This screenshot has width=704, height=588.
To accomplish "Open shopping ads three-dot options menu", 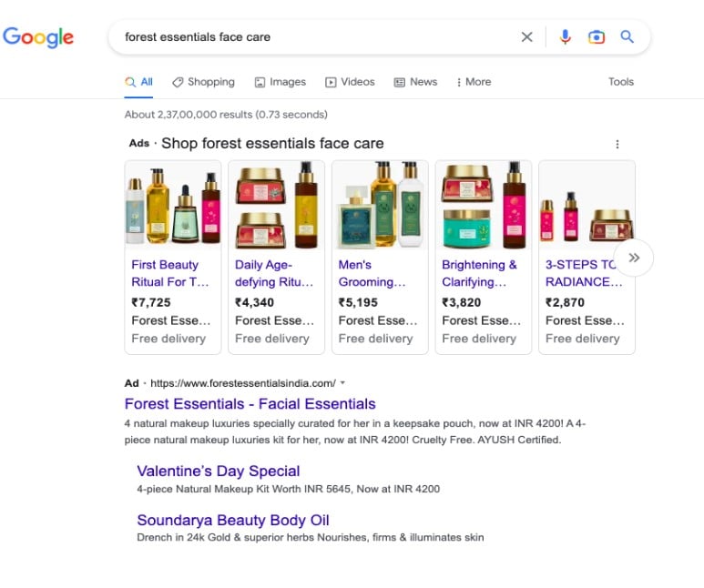I will click(617, 144).
